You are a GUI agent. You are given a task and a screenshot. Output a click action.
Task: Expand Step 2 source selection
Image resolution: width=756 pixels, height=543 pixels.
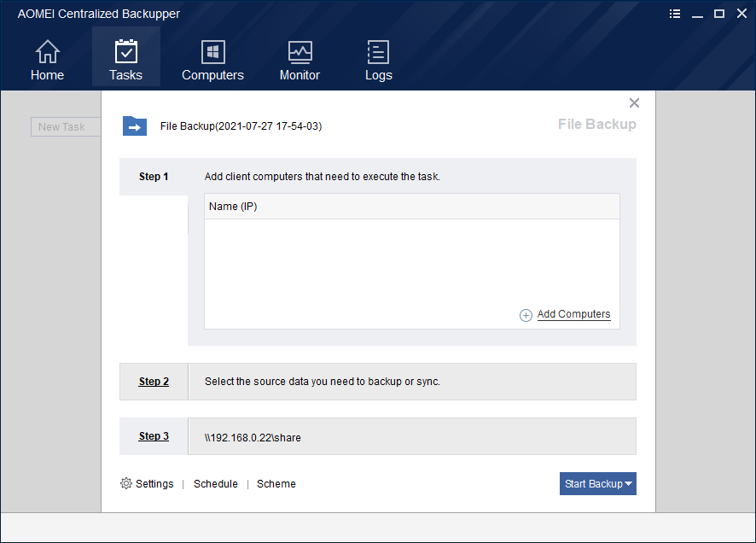point(154,382)
